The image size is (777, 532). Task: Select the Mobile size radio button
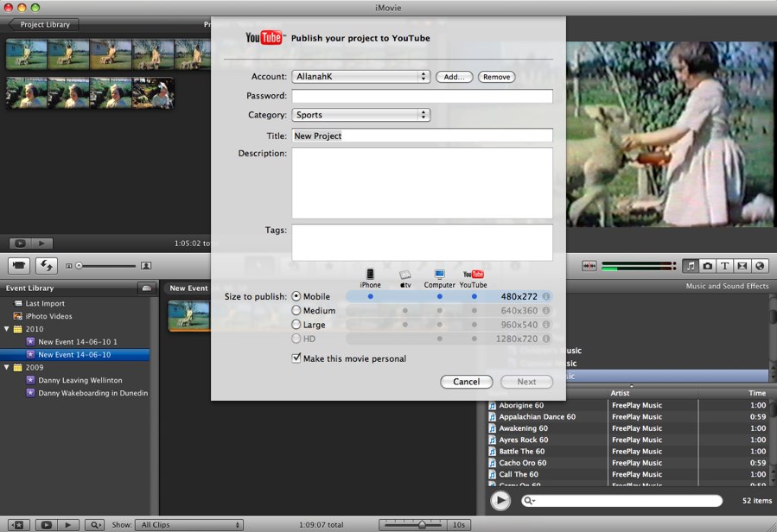[296, 296]
